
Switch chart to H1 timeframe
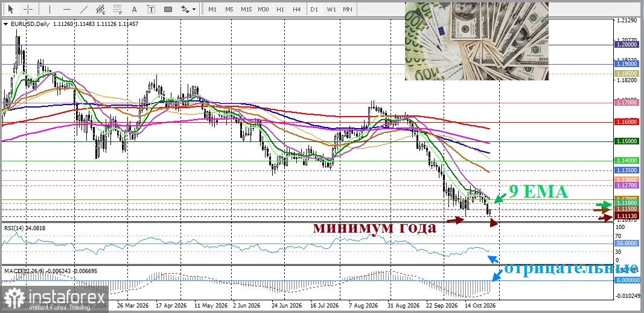point(280,9)
